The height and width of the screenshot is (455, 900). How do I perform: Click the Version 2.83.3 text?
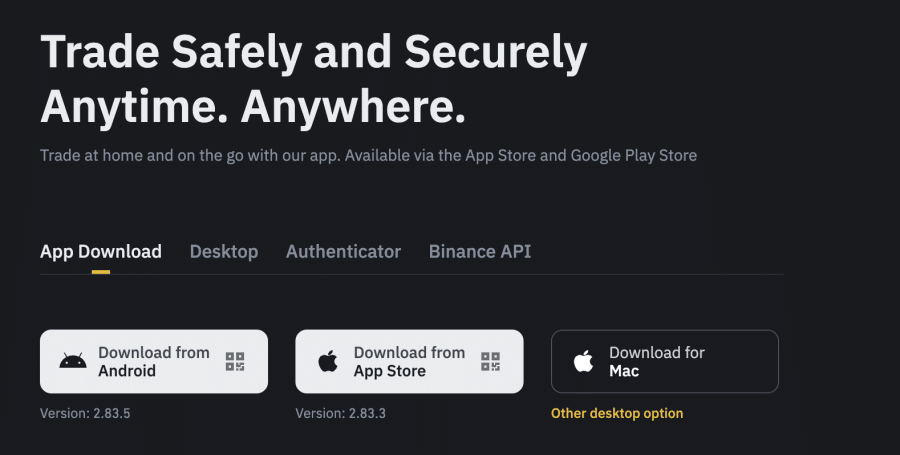(x=341, y=413)
